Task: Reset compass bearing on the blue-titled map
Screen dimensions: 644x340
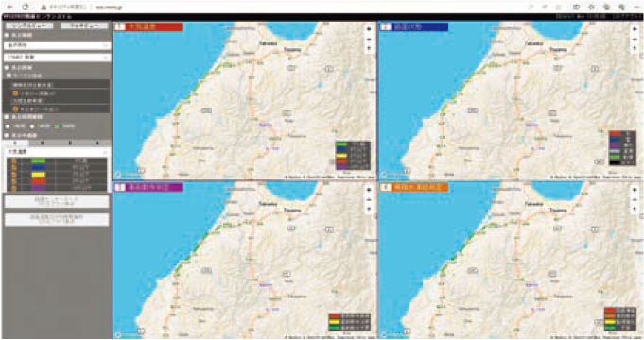Action: point(635,48)
